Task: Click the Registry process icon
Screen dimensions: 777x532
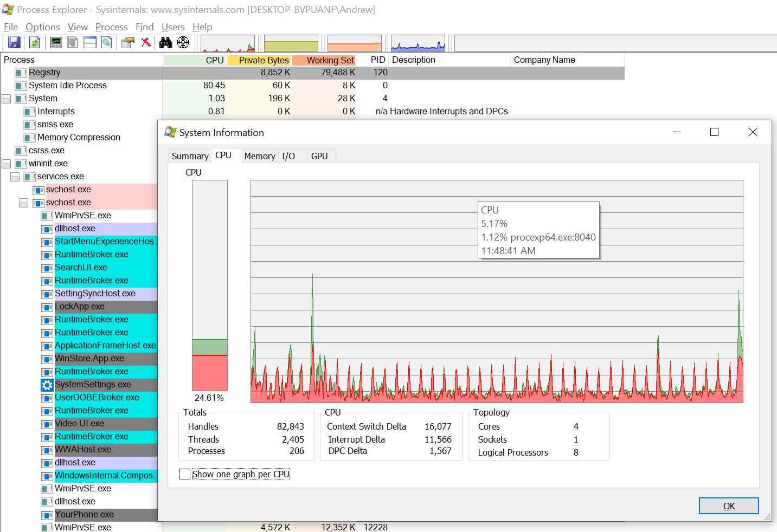Action: click(x=21, y=73)
